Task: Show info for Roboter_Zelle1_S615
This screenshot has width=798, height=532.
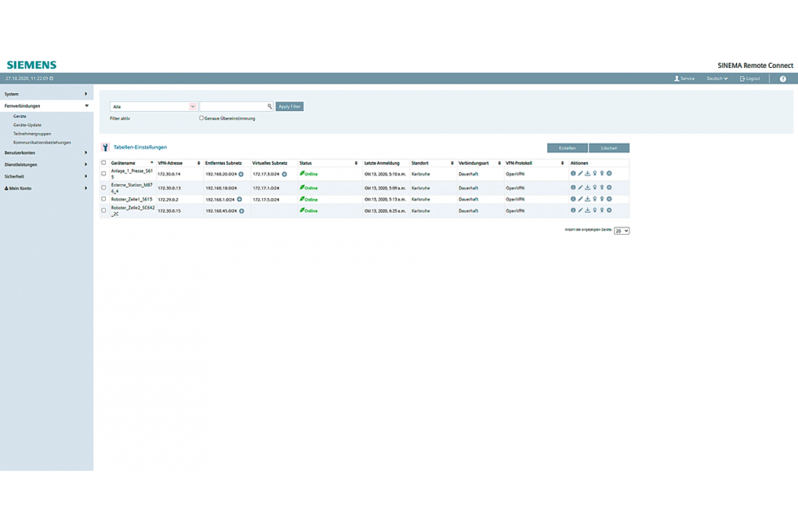Action: [x=573, y=198]
